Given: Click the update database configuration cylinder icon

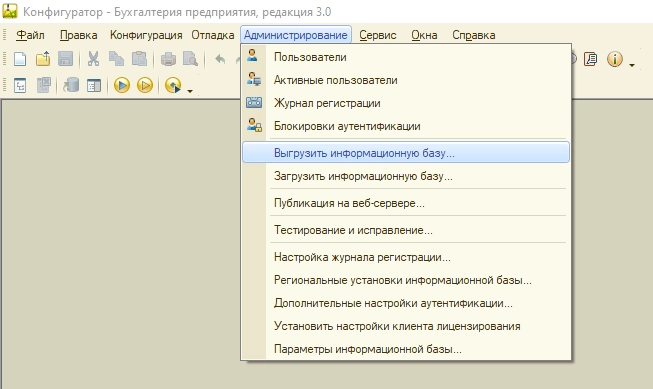Looking at the screenshot, I should pyautogui.click(x=71, y=85).
